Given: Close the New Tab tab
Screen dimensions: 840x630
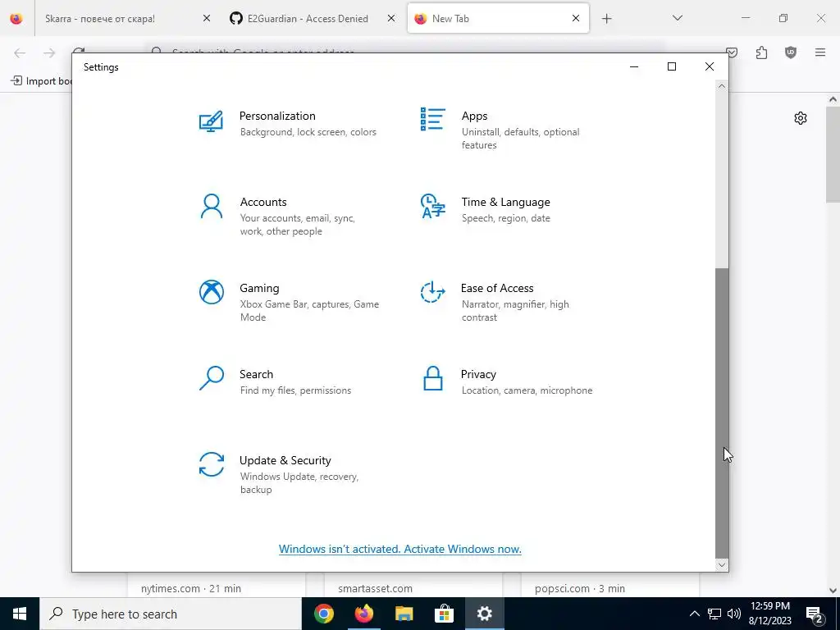Looking at the screenshot, I should coord(576,18).
